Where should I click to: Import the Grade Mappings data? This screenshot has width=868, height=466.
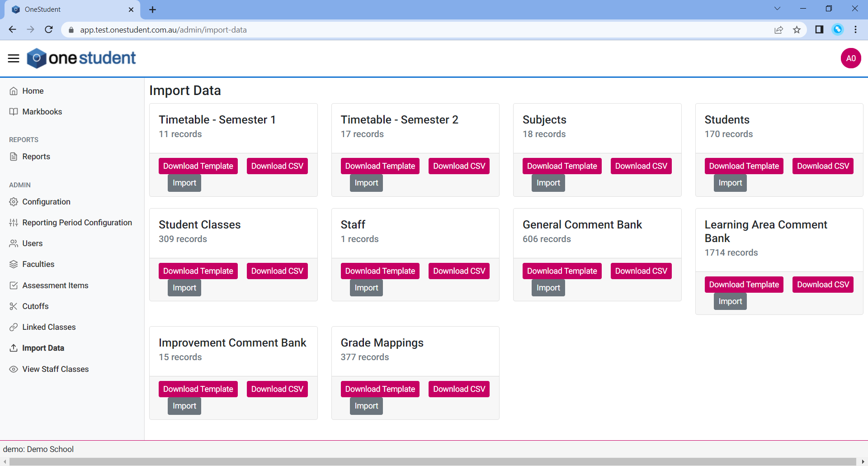[x=366, y=406]
